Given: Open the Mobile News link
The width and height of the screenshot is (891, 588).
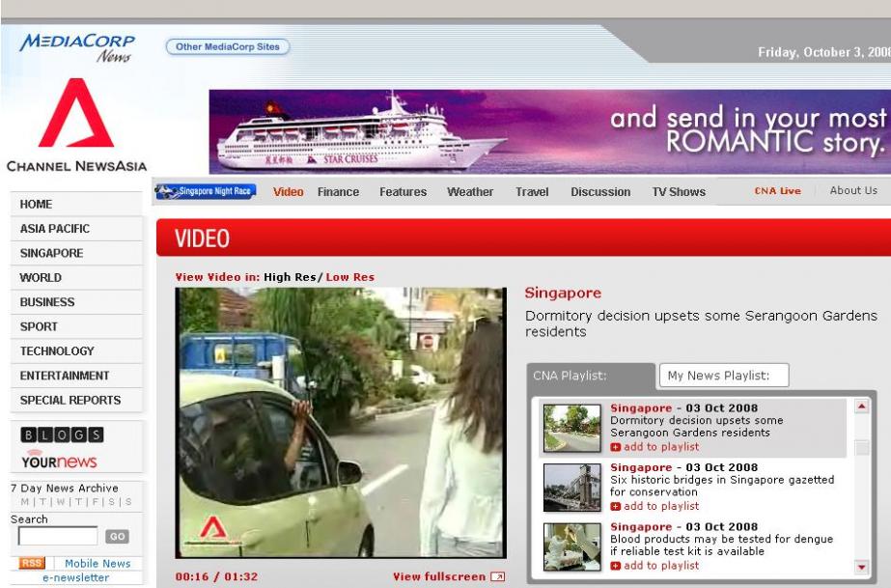Looking at the screenshot, I should (97, 563).
